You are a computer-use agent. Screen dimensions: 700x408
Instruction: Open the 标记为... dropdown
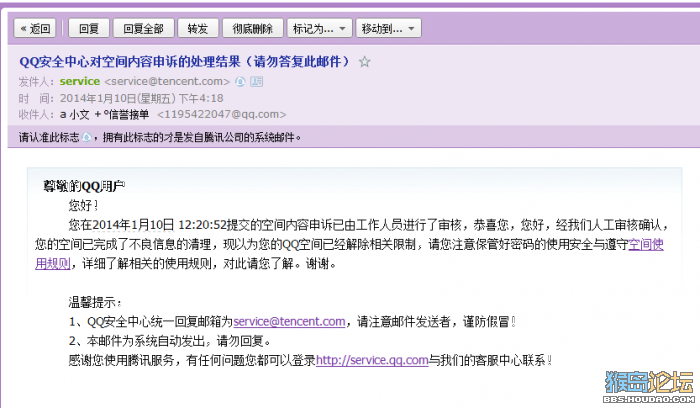[x=319, y=29]
